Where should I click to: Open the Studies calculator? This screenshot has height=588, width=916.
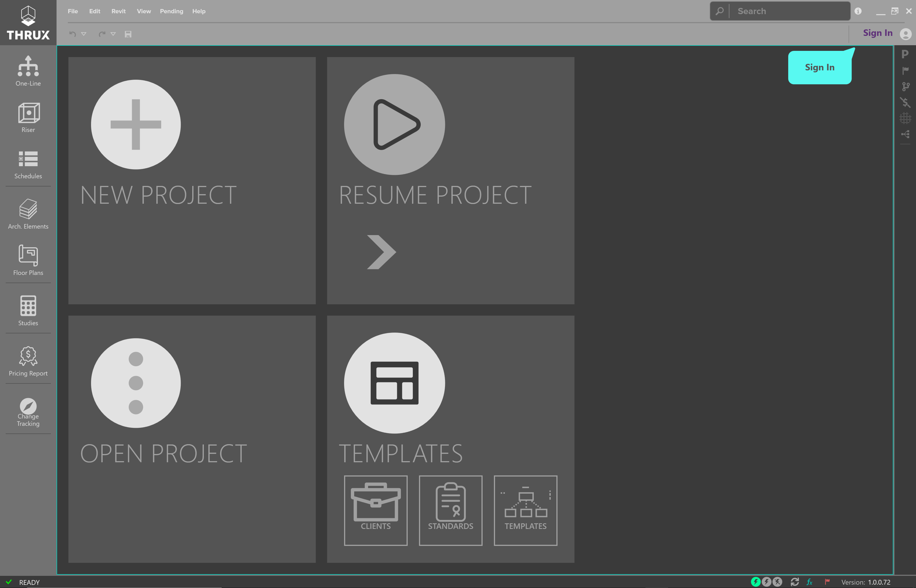[x=28, y=311]
